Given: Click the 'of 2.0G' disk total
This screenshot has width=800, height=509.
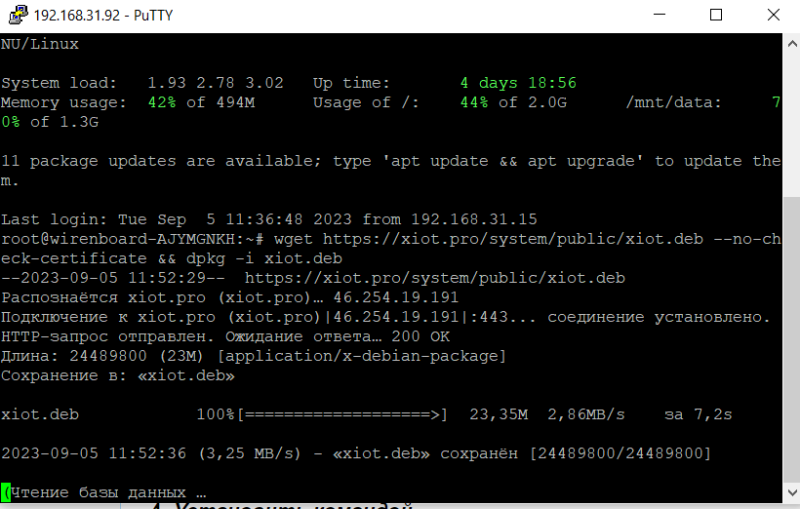Looking at the screenshot, I should (x=533, y=102).
